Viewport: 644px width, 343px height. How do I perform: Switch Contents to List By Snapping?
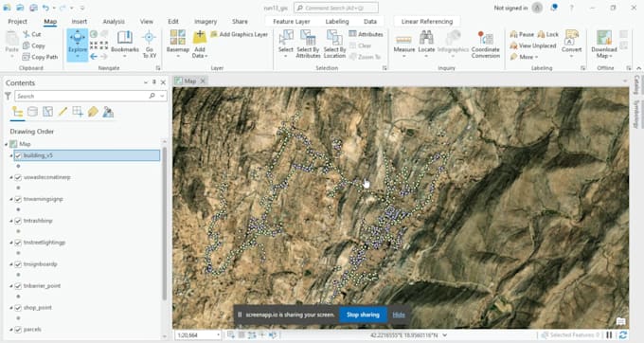point(78,112)
